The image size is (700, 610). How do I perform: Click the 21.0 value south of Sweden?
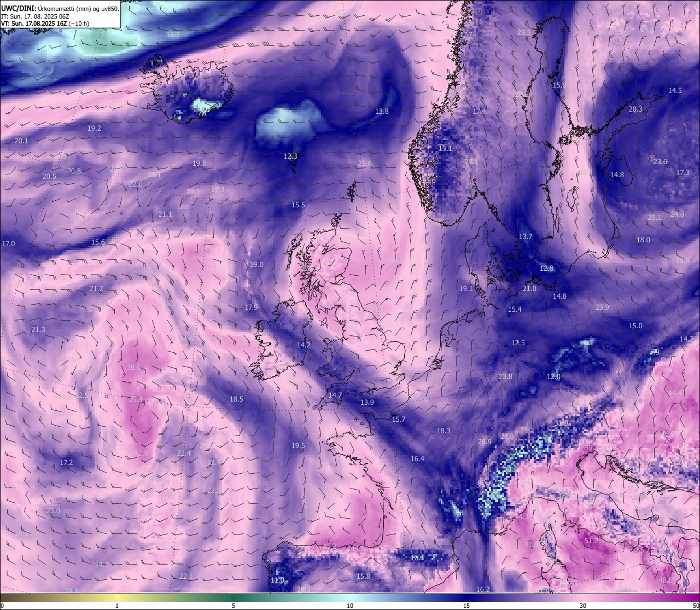(x=529, y=288)
